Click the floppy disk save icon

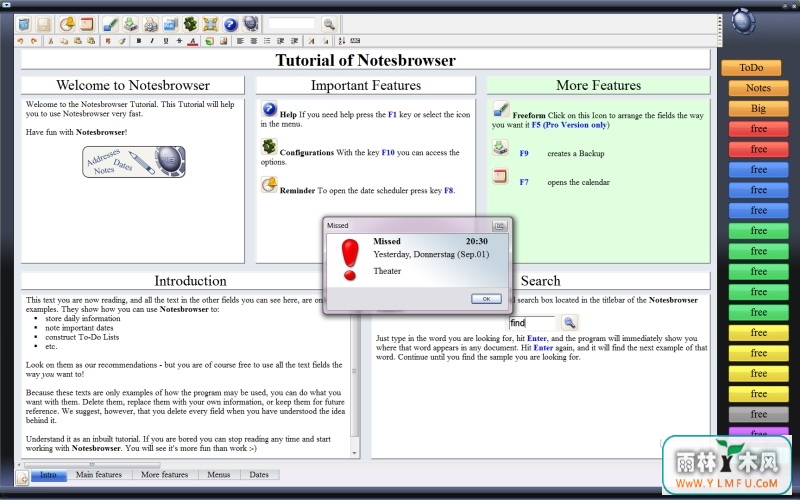(x=43, y=24)
